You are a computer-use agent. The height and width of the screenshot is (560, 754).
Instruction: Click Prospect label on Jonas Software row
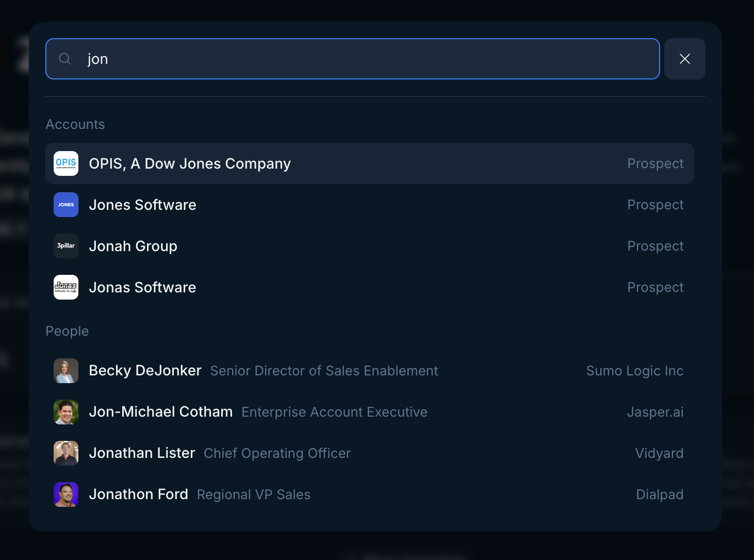pyautogui.click(x=655, y=287)
